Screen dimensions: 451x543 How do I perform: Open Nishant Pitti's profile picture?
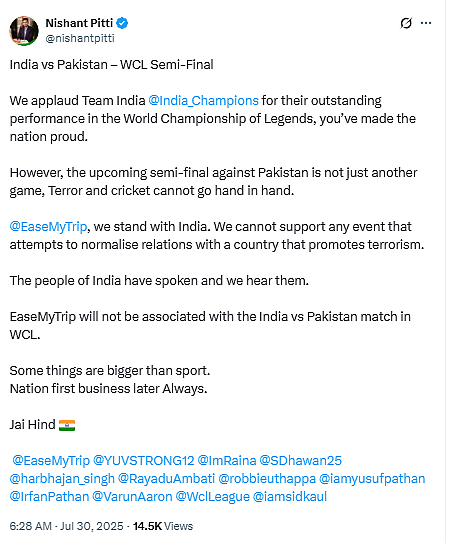click(24, 30)
